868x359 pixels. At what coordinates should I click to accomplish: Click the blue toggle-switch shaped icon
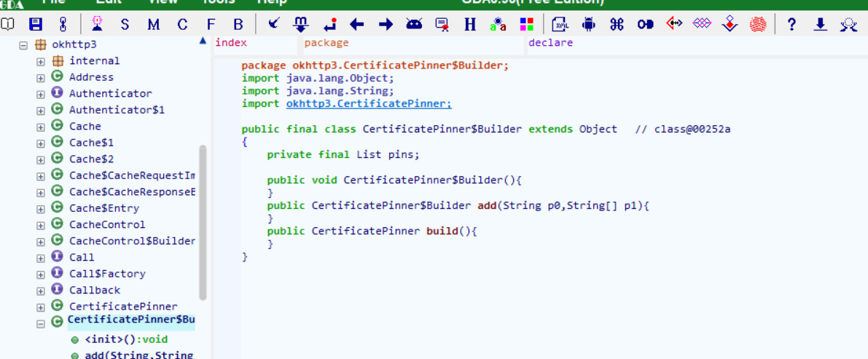pyautogui.click(x=646, y=24)
